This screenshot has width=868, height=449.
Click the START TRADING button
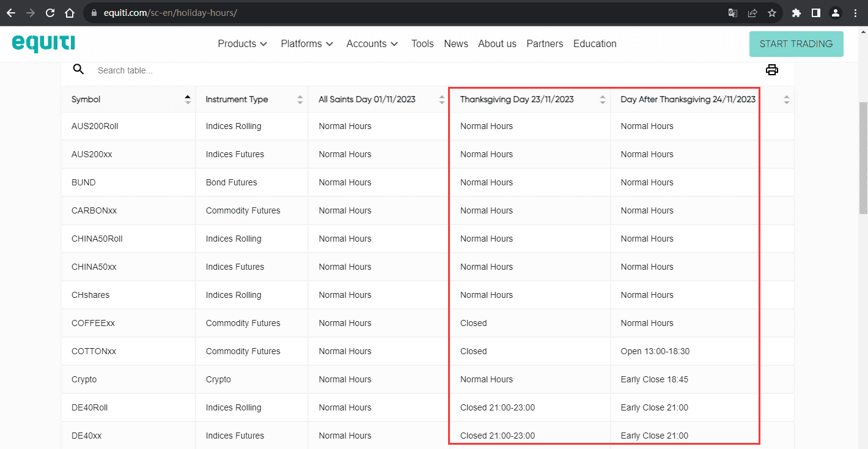[796, 44]
